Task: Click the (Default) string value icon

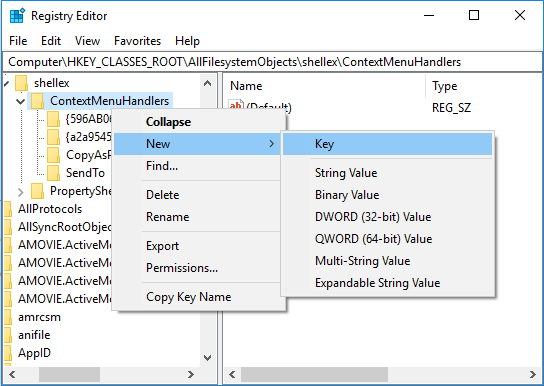Action: click(236, 105)
